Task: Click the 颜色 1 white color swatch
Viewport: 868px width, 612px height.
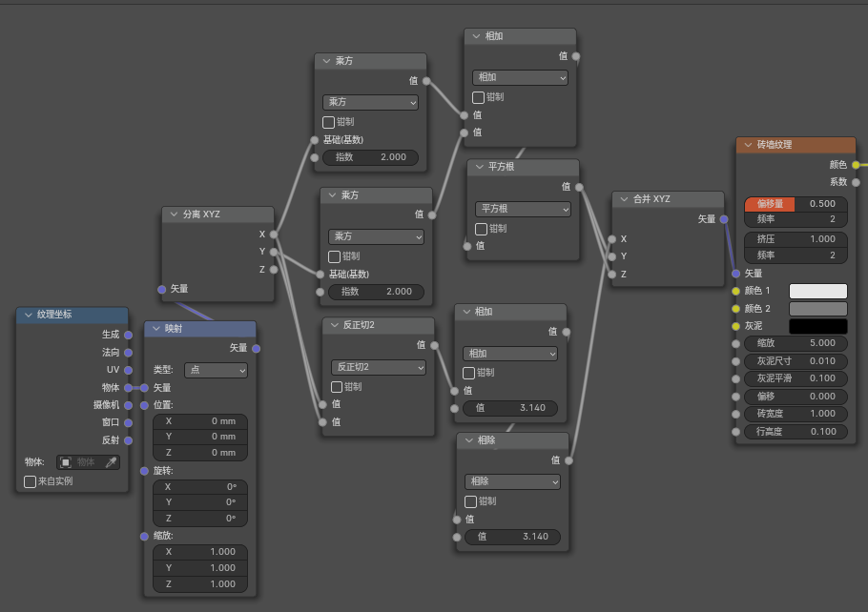Action: pyautogui.click(x=817, y=291)
